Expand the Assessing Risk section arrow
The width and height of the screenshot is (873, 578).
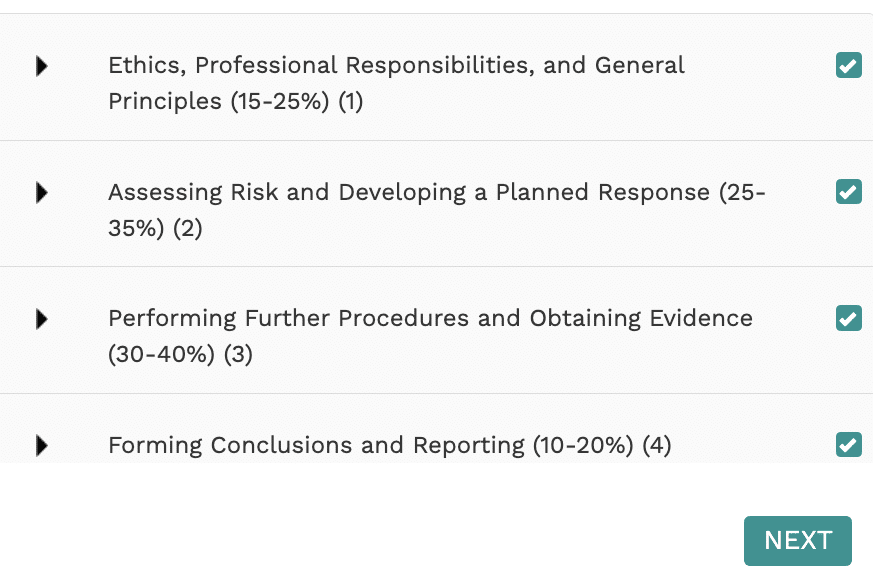pos(42,192)
